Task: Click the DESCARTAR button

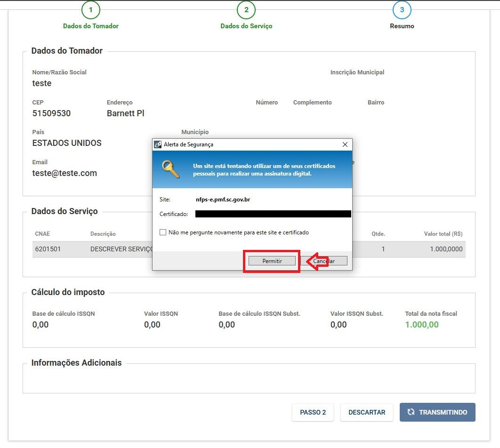Action: click(366, 412)
